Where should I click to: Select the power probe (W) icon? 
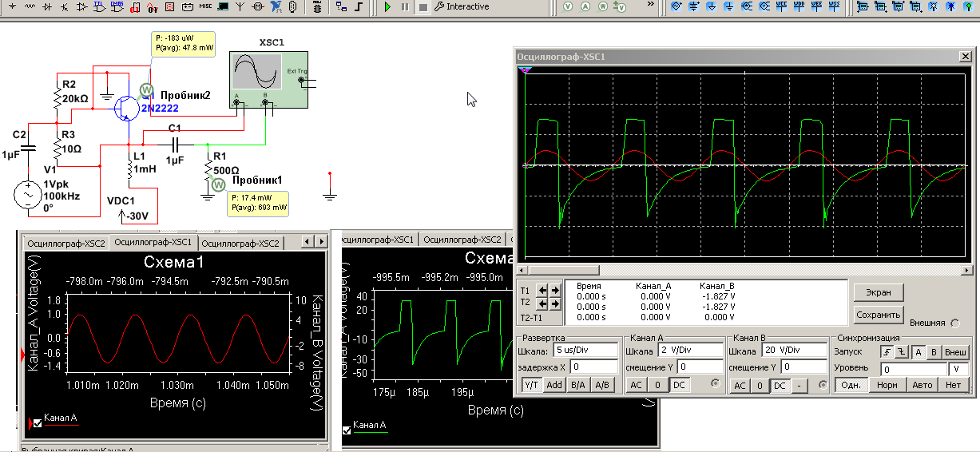(x=603, y=7)
